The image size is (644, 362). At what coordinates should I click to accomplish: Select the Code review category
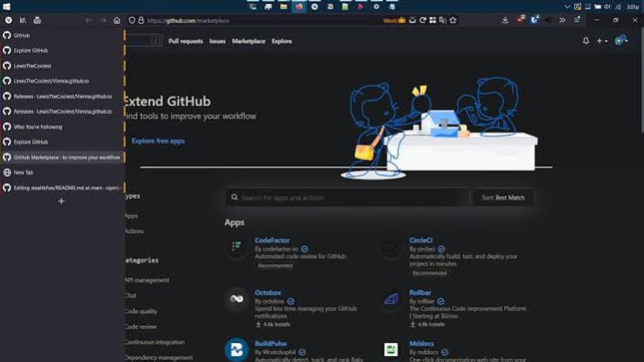(141, 327)
